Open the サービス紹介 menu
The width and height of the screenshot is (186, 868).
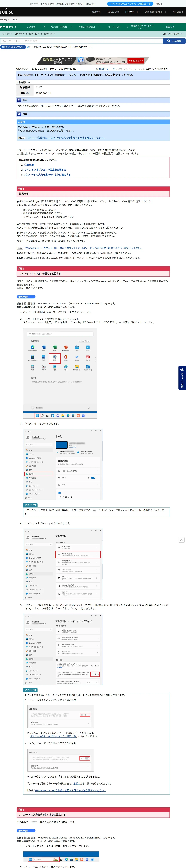(x=114, y=27)
